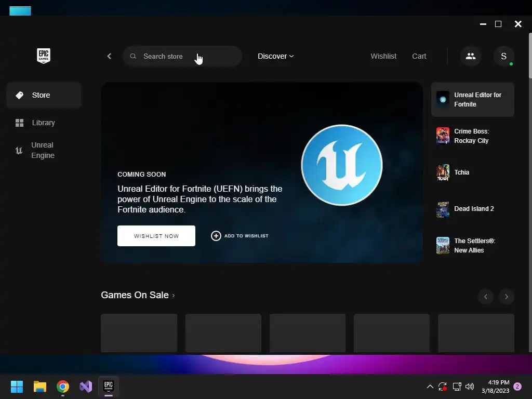Select Dead Island 2 carousel item

(x=473, y=209)
